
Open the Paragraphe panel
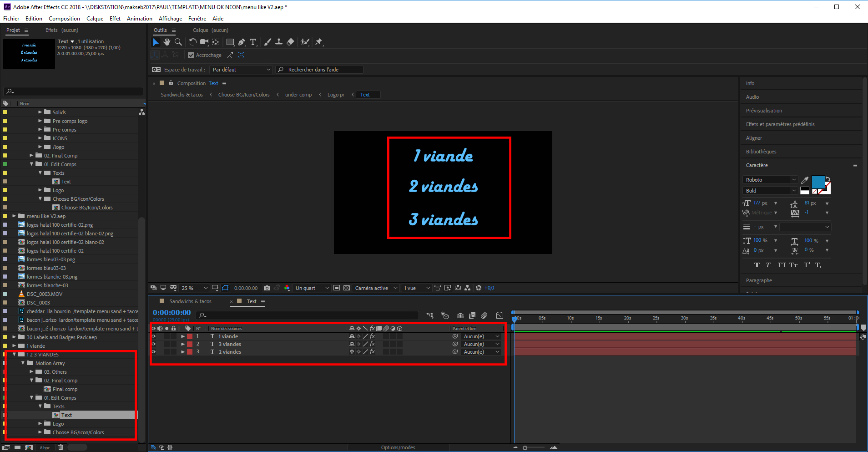[759, 280]
